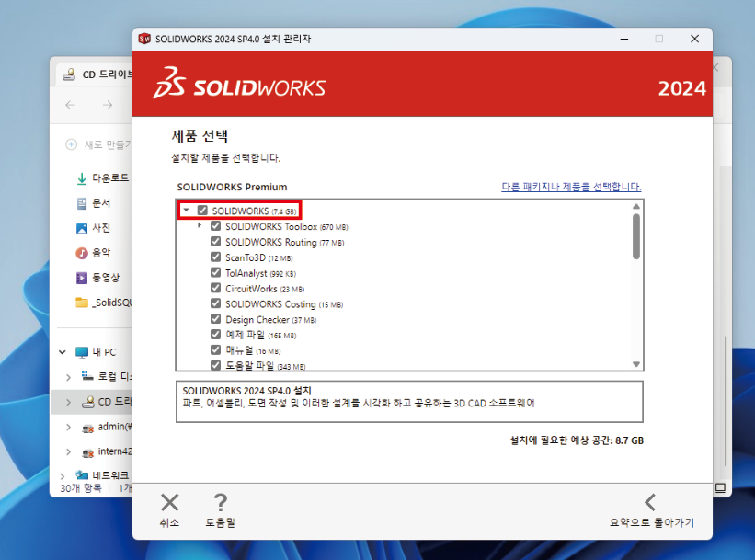This screenshot has height=560, width=755.
Task: Disable the SOLIDWORKS Costing checkbox
Action: tap(216, 303)
